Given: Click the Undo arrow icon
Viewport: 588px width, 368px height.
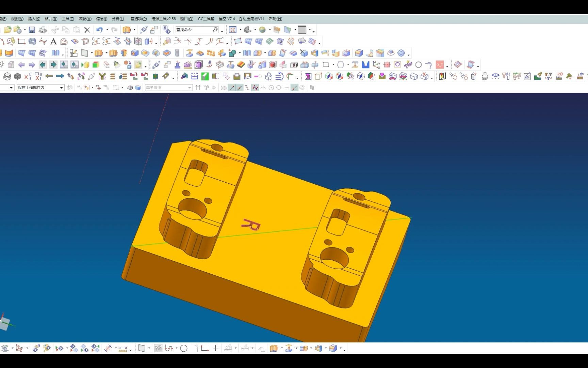Looking at the screenshot, I should [99, 30].
